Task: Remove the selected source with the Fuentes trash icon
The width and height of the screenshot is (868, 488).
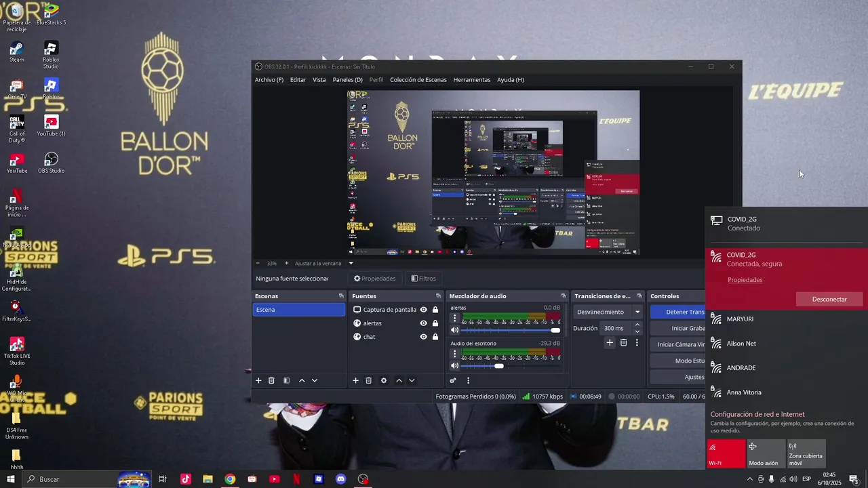Action: pos(369,381)
